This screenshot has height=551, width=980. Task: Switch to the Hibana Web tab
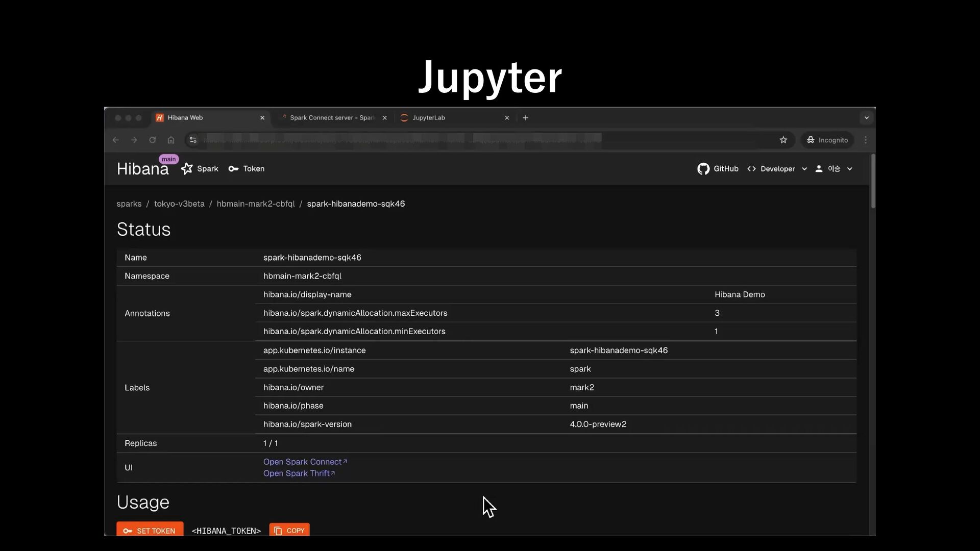click(210, 118)
